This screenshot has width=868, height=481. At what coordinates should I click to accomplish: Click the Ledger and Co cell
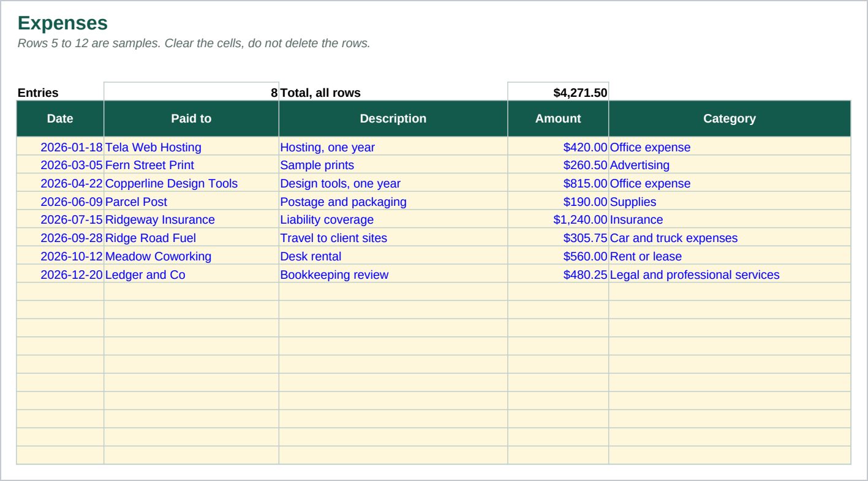pos(191,275)
